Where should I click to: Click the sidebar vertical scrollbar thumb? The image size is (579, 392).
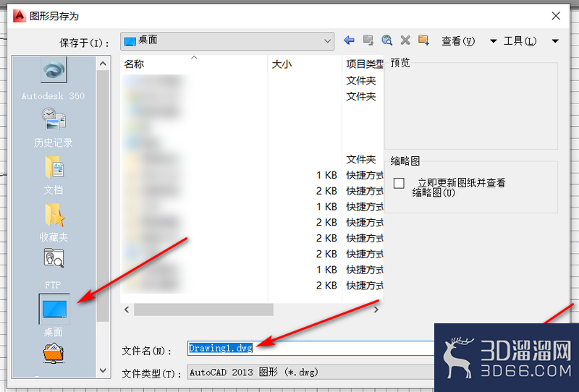103,195
